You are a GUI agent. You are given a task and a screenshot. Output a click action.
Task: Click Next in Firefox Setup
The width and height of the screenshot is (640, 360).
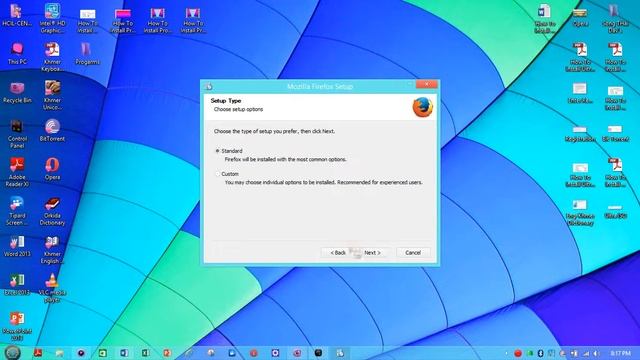[x=373, y=253]
